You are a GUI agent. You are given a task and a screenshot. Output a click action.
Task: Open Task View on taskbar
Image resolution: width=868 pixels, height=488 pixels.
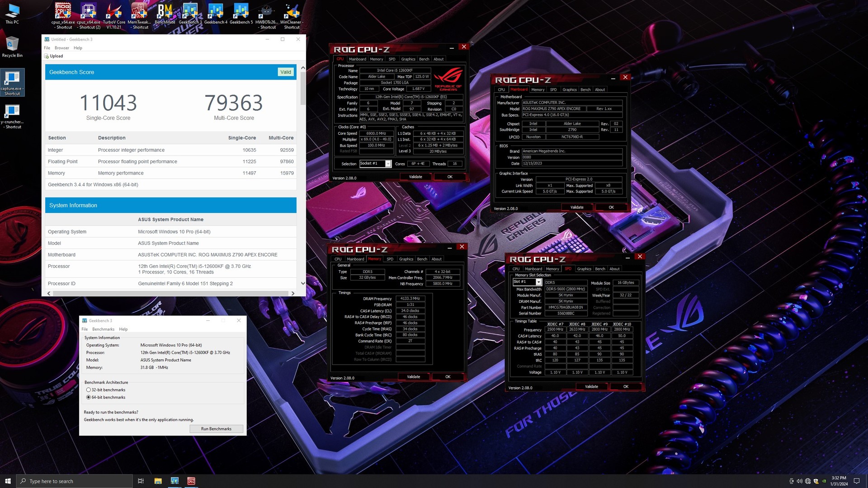tap(141, 481)
